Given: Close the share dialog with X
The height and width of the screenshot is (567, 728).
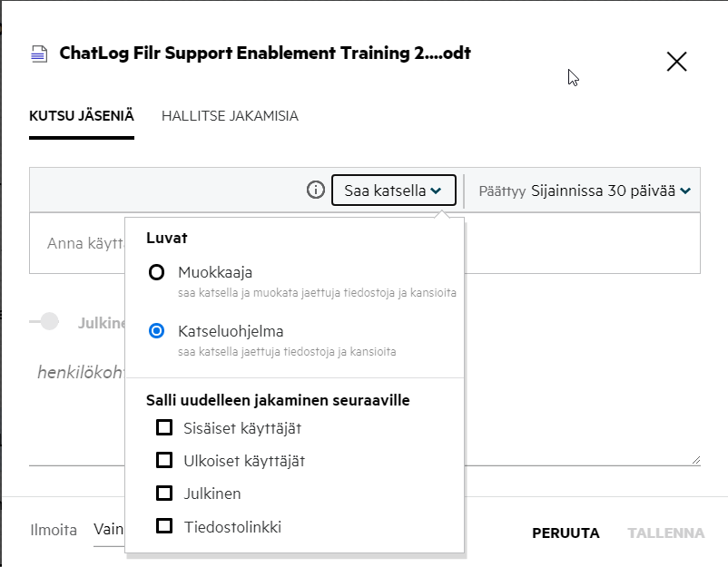Looking at the screenshot, I should click(x=676, y=62).
